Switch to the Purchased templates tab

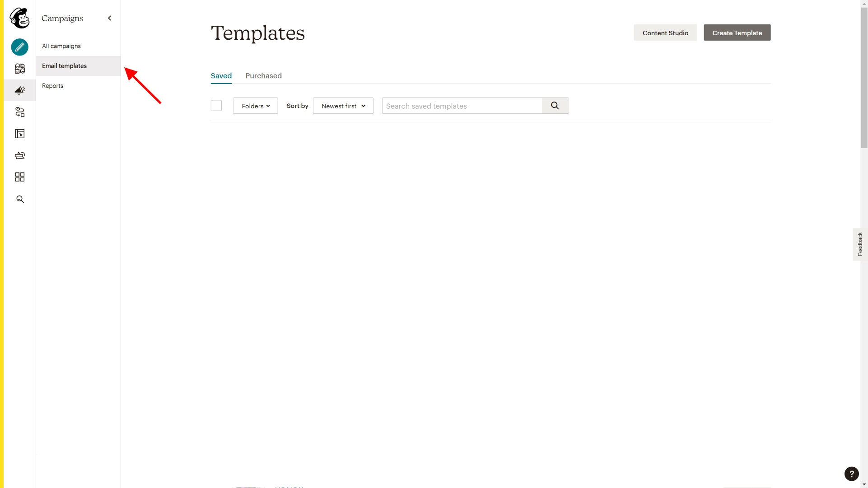pyautogui.click(x=263, y=75)
